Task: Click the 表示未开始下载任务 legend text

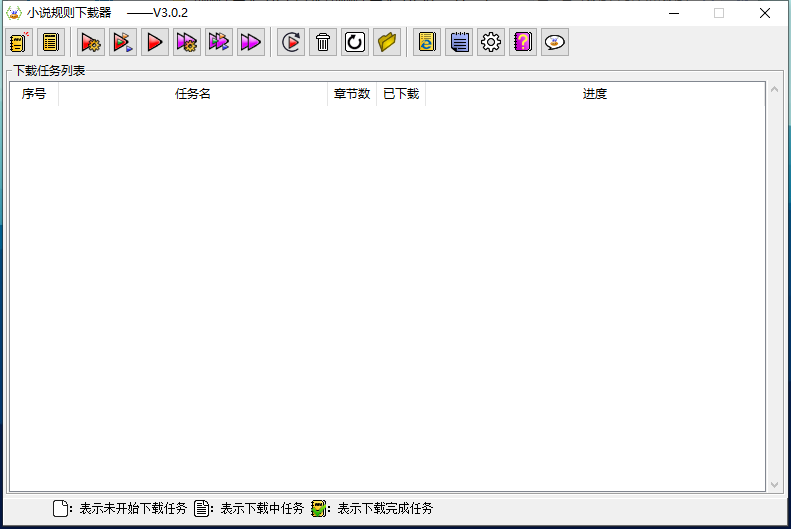Action: pyautogui.click(x=133, y=508)
